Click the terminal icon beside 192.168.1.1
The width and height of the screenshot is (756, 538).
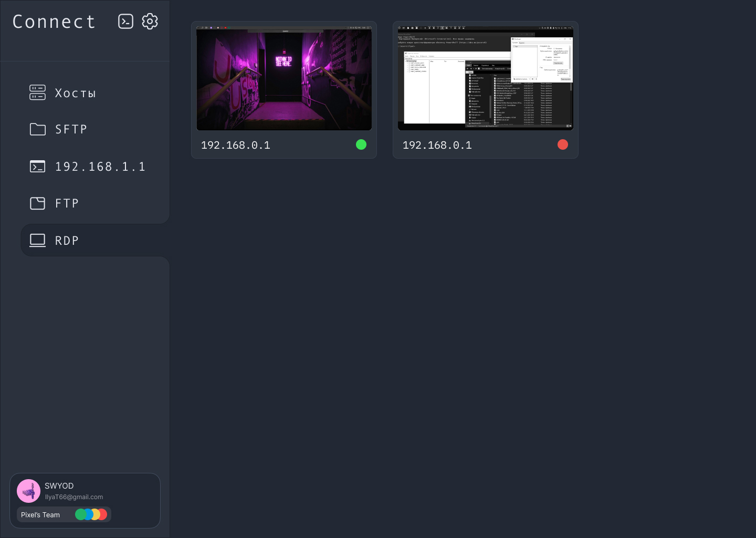tap(37, 166)
